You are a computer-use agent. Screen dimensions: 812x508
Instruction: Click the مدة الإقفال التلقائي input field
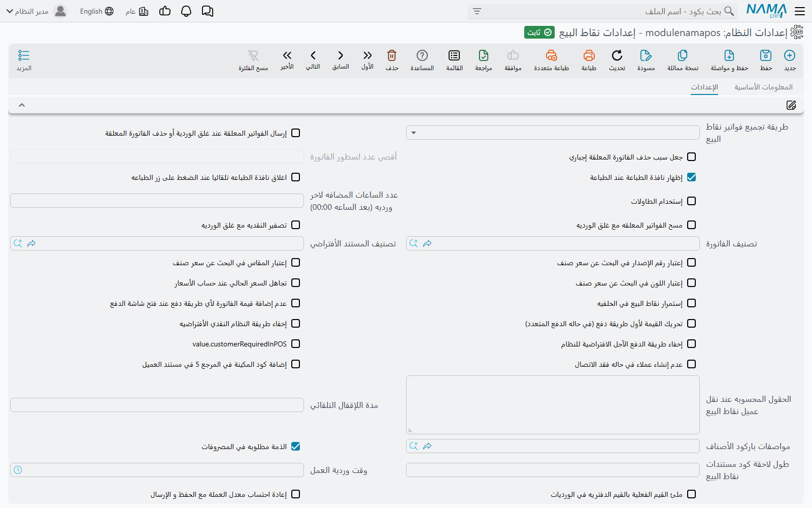(157, 405)
